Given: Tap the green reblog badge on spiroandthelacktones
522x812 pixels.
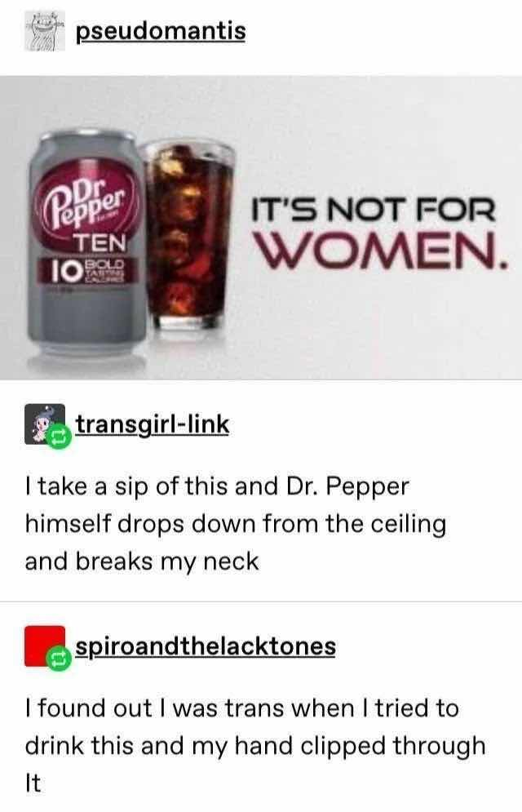Looking at the screenshot, I should 59,659.
